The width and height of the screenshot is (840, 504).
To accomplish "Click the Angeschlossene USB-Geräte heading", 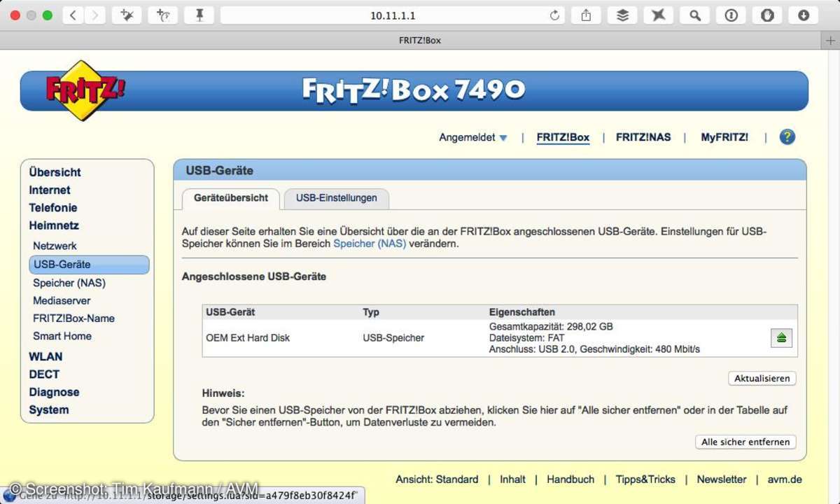I will tap(254, 276).
